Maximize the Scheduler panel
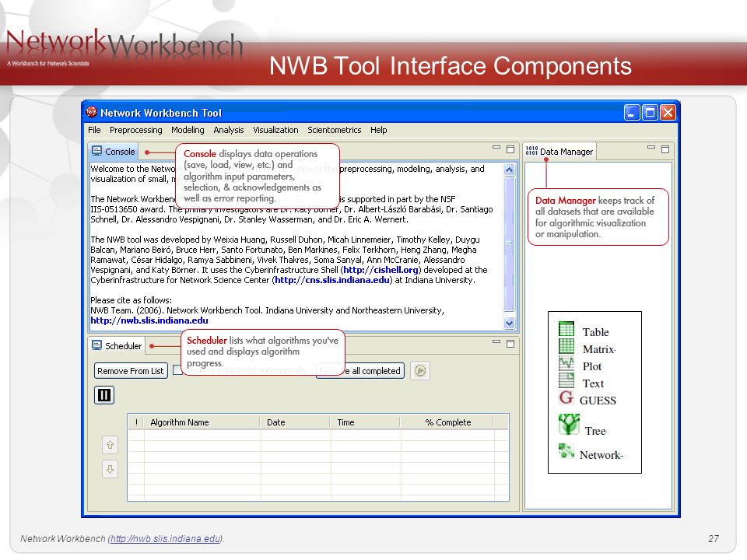 pos(510,343)
